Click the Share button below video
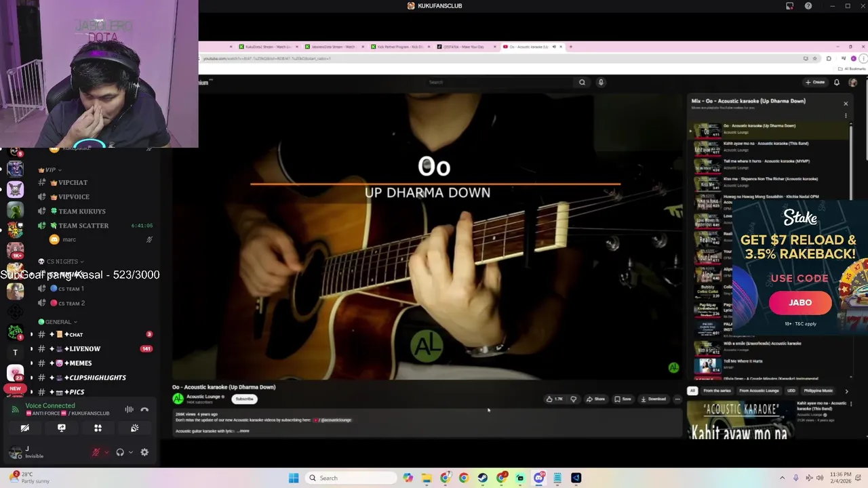Screen dimensions: 868x488 tap(595, 399)
